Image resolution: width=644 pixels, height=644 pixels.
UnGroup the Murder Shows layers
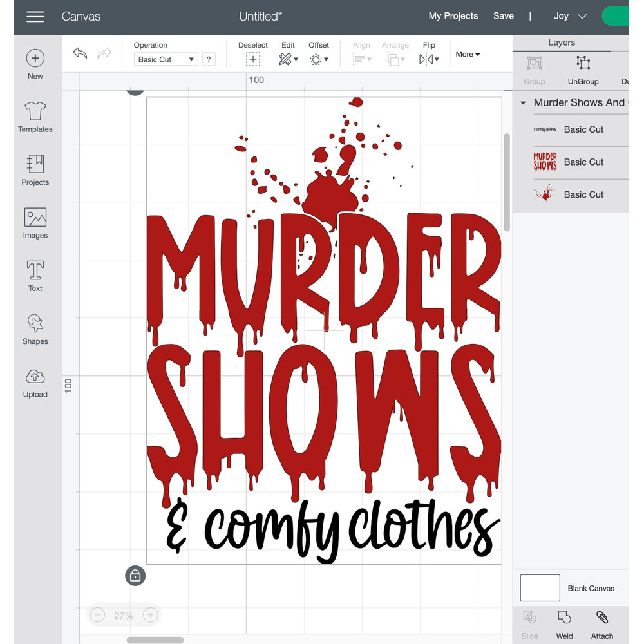(x=583, y=70)
